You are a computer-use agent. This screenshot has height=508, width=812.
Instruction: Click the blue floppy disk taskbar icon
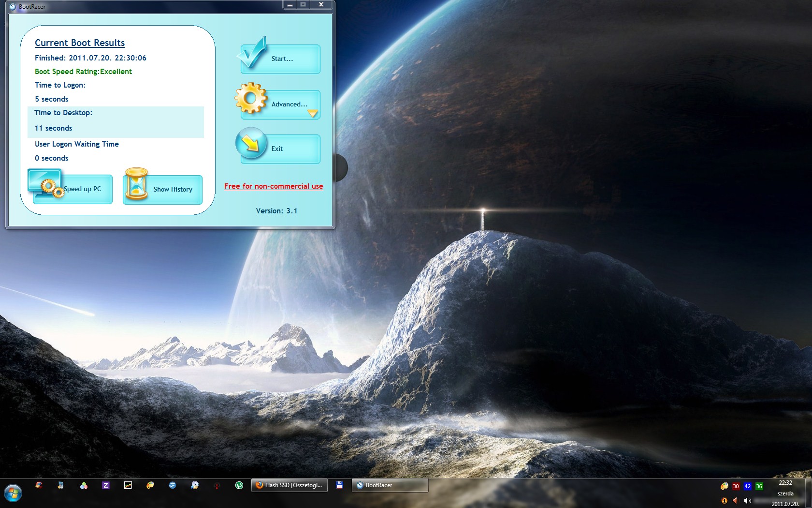(x=339, y=485)
